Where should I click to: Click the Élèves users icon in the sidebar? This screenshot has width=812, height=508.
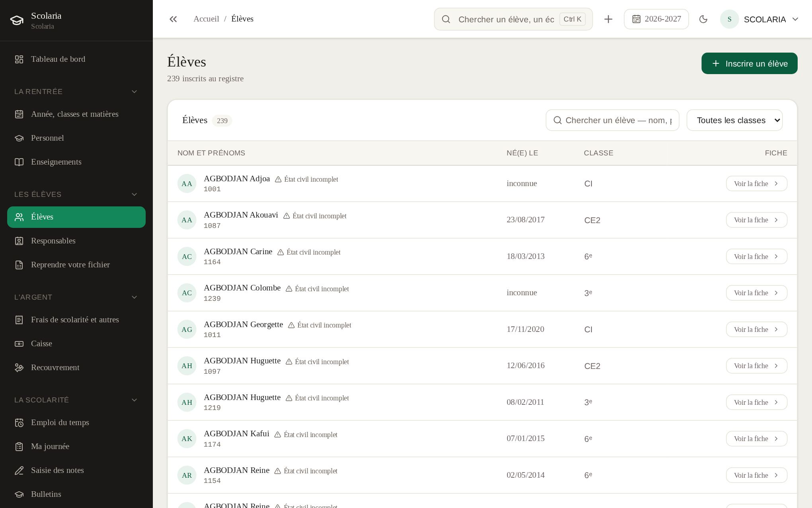19,217
